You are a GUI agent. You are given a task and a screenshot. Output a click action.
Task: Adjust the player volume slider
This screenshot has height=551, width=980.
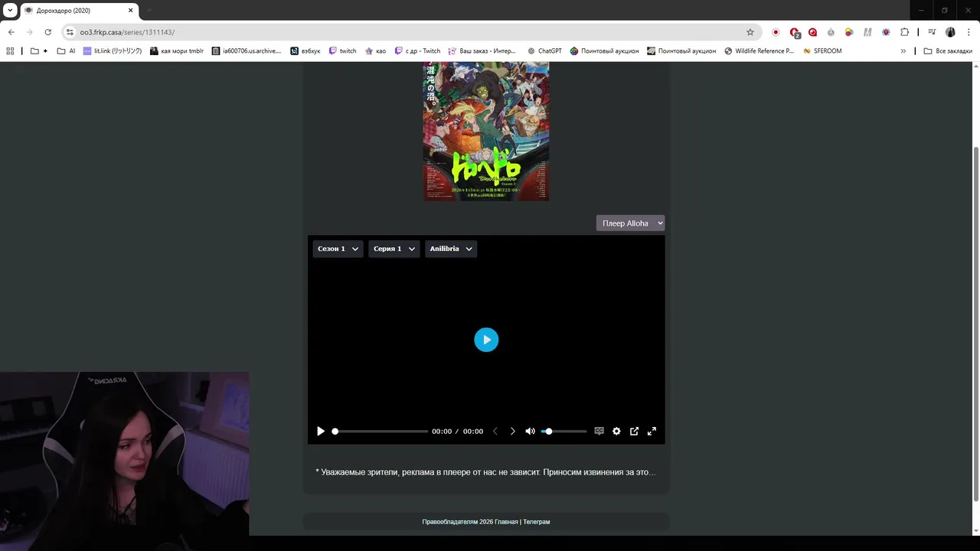click(564, 432)
